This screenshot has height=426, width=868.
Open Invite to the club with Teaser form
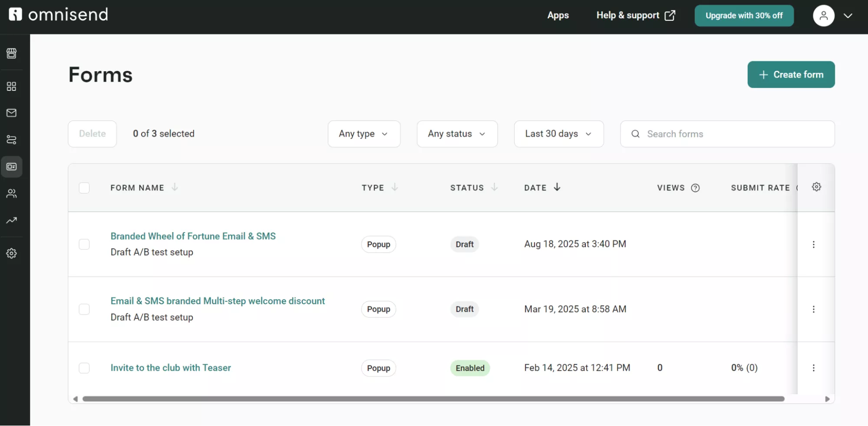point(171,368)
